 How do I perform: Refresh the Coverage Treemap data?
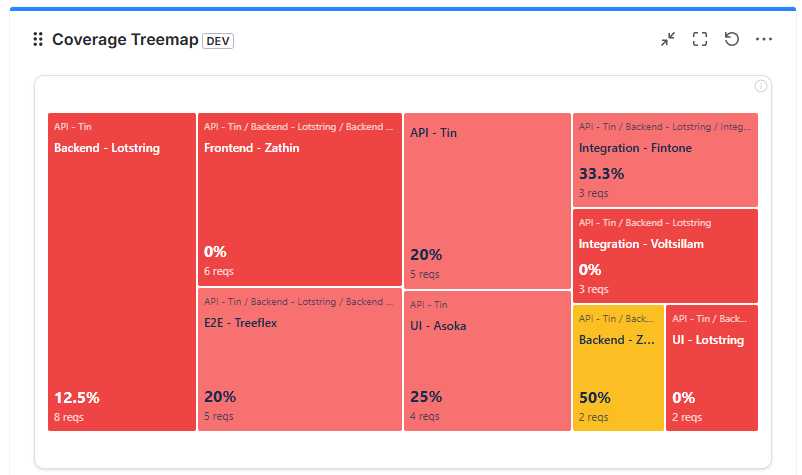(732, 39)
